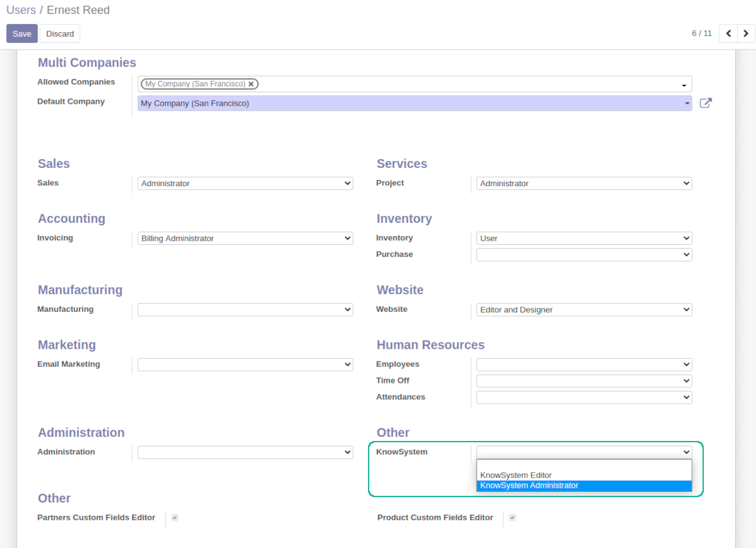Screen dimensions: 756x548
Task: Toggle Product Custom Fields Editor checkbox
Action: (x=512, y=518)
